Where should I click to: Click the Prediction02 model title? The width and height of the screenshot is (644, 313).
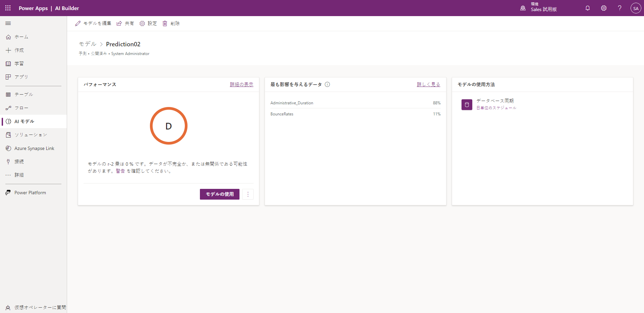123,44
